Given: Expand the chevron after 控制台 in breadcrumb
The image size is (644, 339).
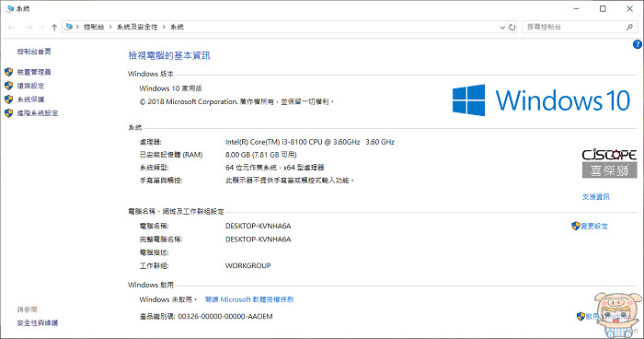Looking at the screenshot, I should [x=110, y=27].
